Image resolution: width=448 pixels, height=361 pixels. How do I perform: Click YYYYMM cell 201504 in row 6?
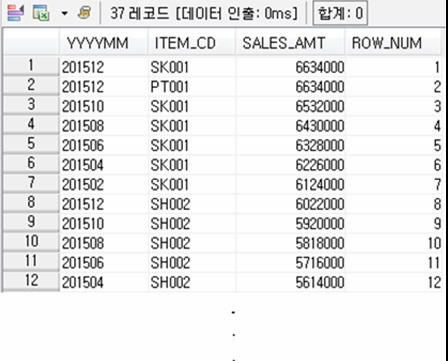(x=104, y=165)
